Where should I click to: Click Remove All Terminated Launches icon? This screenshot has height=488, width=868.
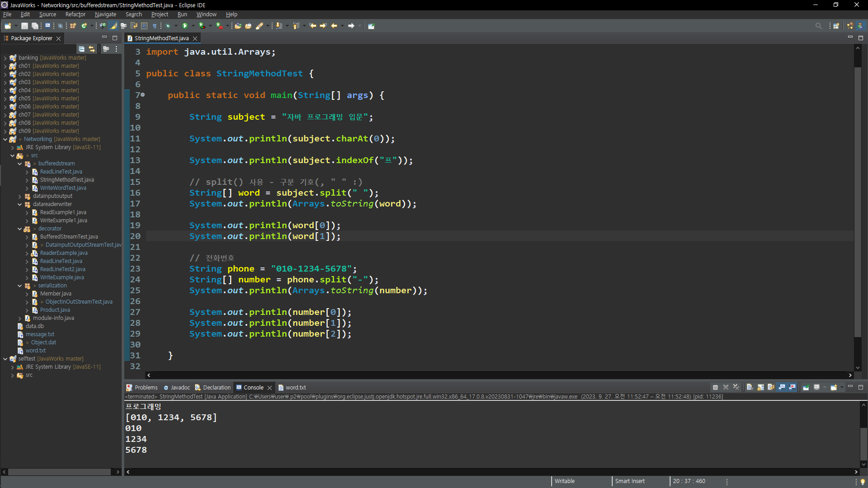point(736,387)
